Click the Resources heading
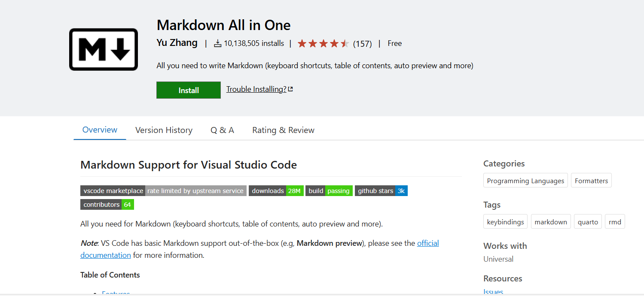 point(503,278)
